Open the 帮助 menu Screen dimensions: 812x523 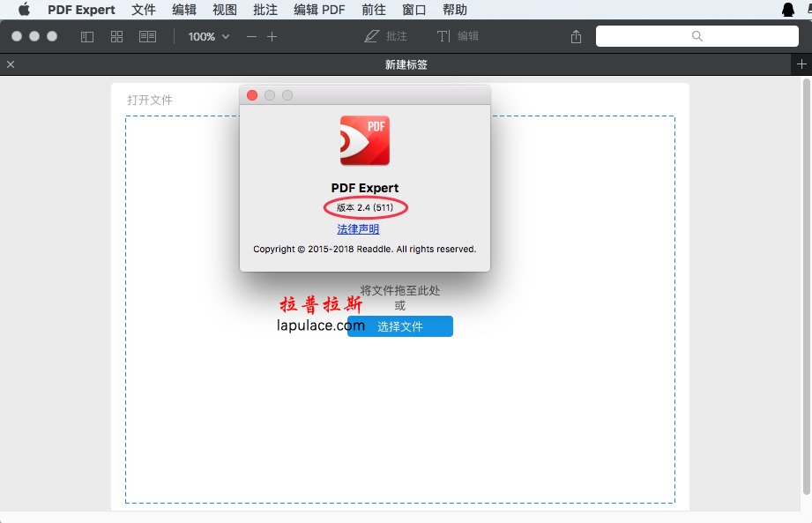pyautogui.click(x=455, y=10)
